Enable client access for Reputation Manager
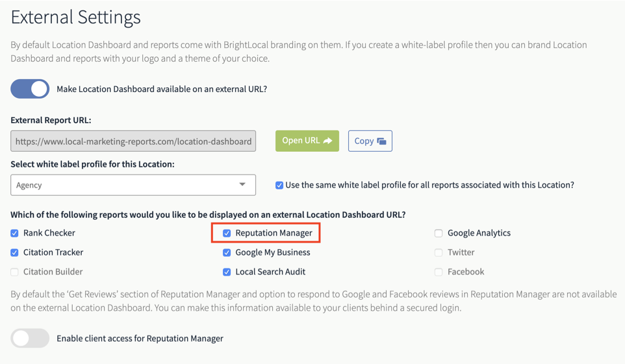 coord(30,338)
